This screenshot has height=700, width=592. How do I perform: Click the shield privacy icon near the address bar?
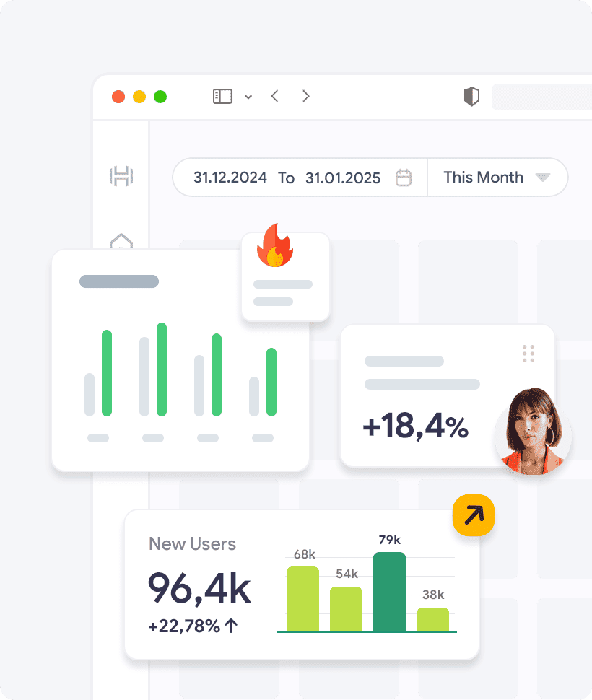coord(471,96)
